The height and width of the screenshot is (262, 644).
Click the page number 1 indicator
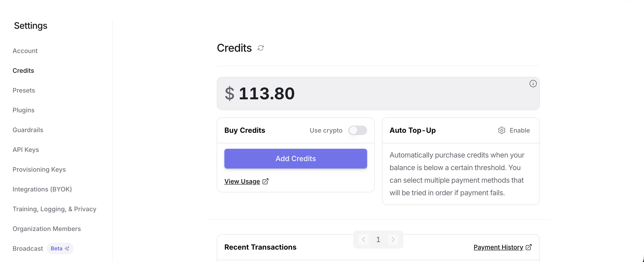coord(378,239)
